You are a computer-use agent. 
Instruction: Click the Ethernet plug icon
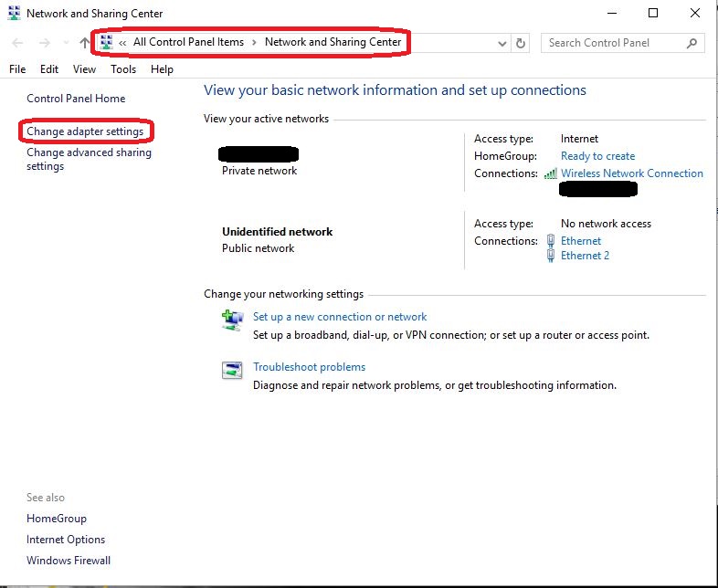click(551, 241)
